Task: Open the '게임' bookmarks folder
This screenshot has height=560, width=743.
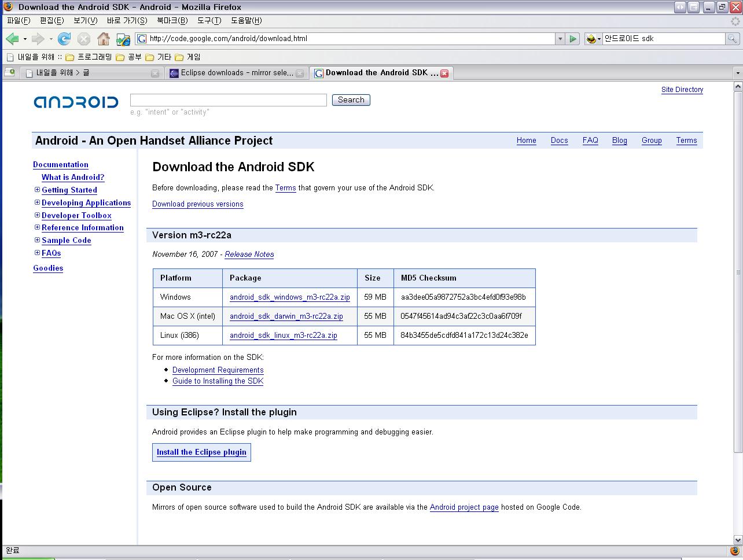Action: pos(187,57)
